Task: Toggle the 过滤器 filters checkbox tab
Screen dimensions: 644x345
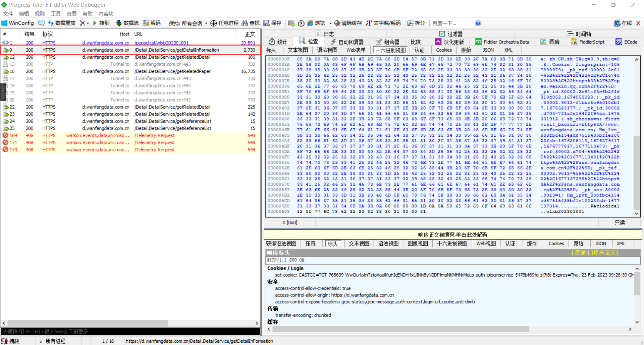Action: pos(451,34)
